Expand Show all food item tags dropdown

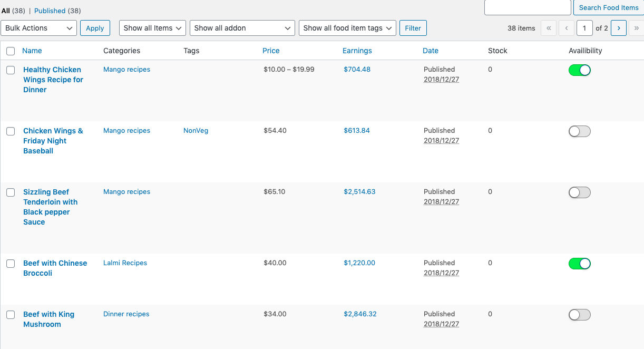(347, 28)
